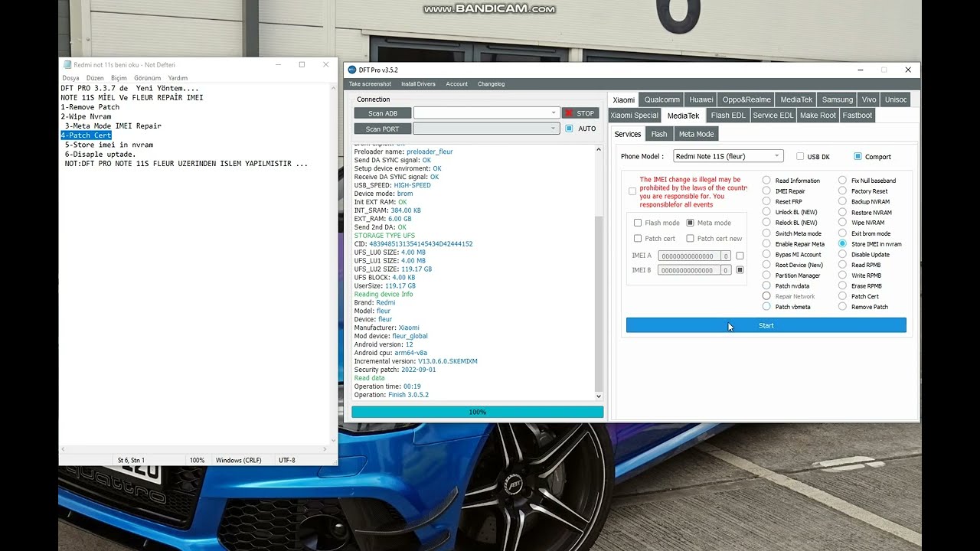The image size is (980, 551).
Task: Select the IMEI Repair radio button
Action: point(766,191)
